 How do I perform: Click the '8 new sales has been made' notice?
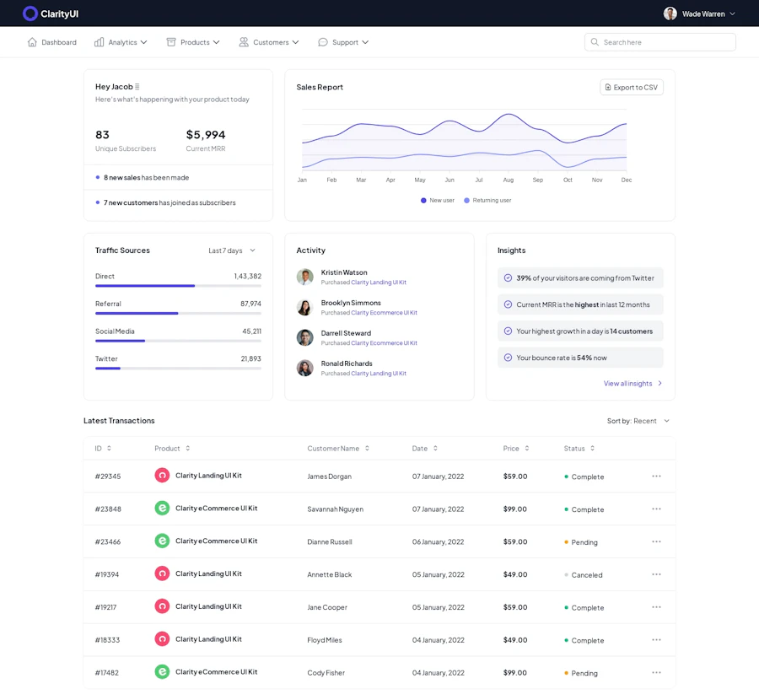[x=143, y=178]
